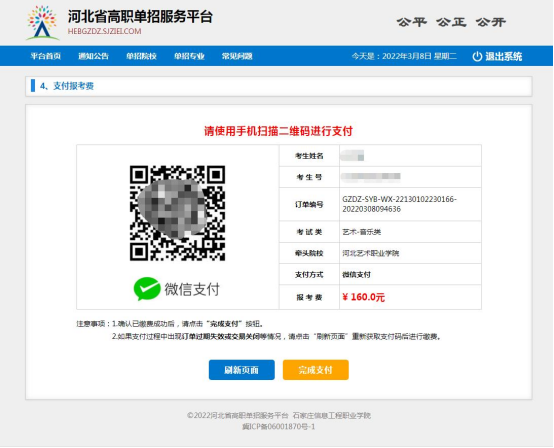Click the blue 刷新页面 button
This screenshot has height=448, width=554.
point(242,370)
